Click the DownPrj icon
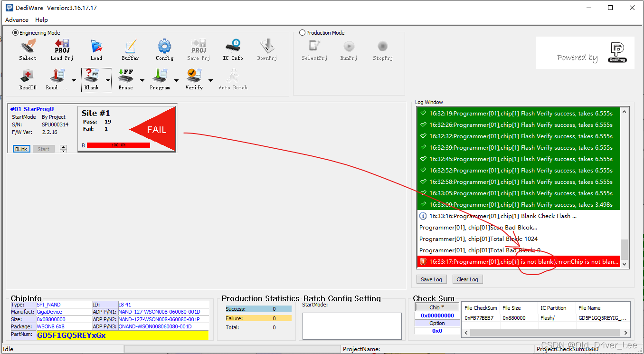 coord(267,50)
